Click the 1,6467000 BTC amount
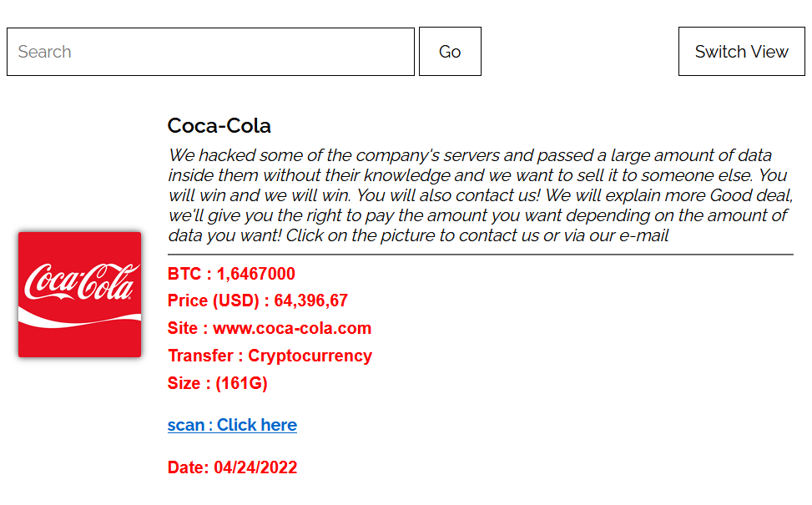This screenshot has width=812, height=505. click(256, 274)
